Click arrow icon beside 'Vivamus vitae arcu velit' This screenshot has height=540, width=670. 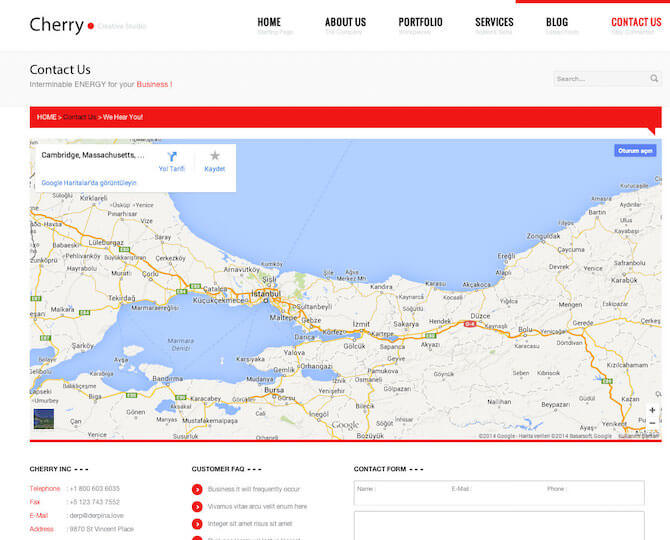pos(197,507)
